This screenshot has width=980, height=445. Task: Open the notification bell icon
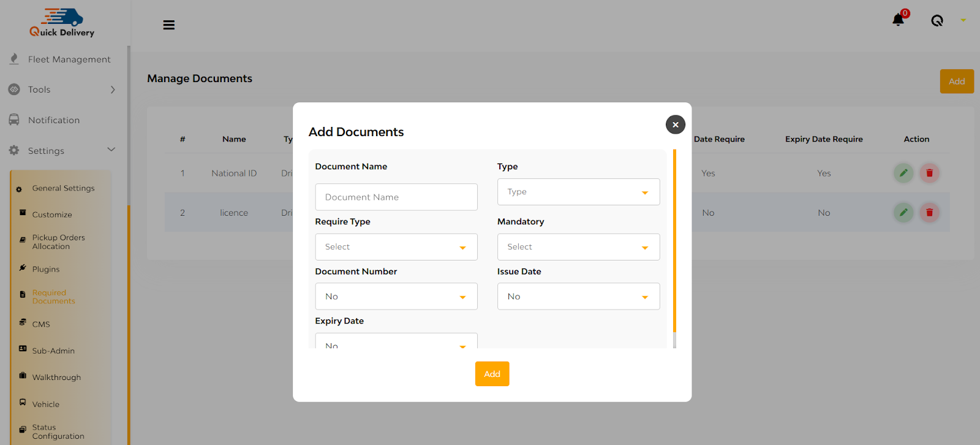coord(898,20)
